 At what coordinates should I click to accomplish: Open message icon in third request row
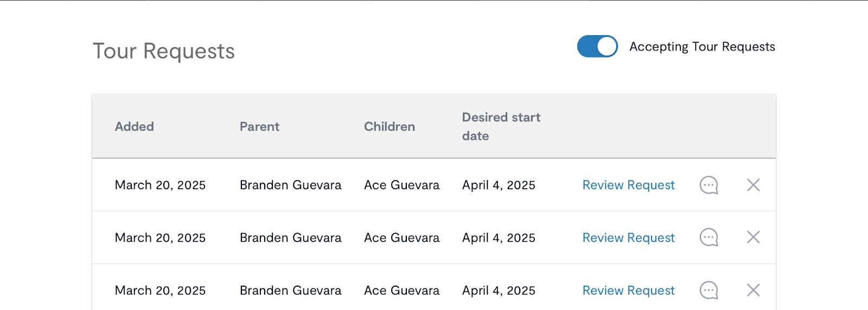pyautogui.click(x=709, y=290)
